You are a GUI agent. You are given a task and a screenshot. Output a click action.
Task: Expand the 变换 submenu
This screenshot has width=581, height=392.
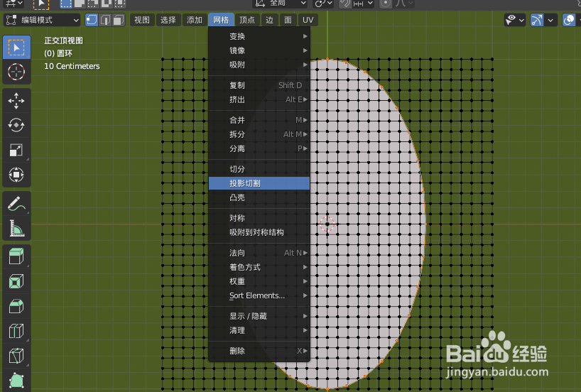259,36
